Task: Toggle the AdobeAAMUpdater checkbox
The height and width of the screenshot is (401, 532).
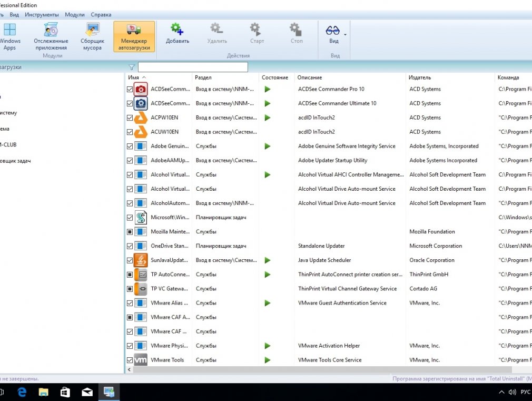Action: click(130, 161)
